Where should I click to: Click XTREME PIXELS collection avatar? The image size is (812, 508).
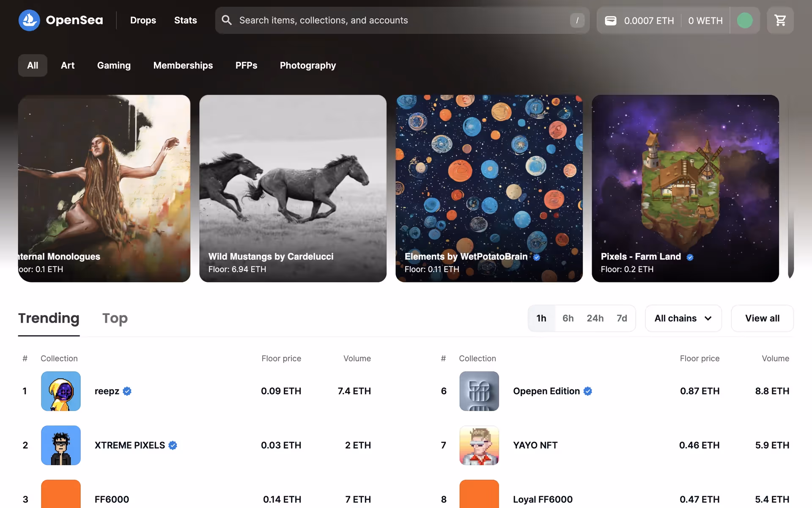[x=61, y=445]
